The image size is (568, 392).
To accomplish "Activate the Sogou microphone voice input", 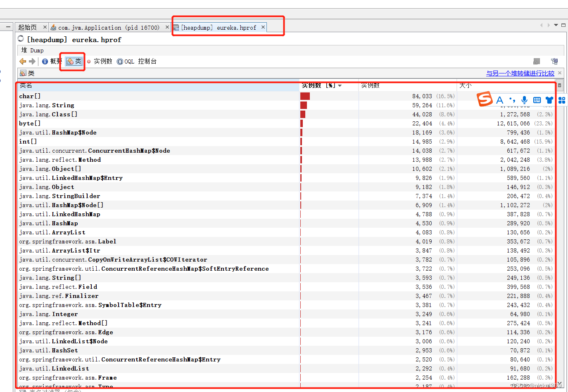I will pos(524,100).
